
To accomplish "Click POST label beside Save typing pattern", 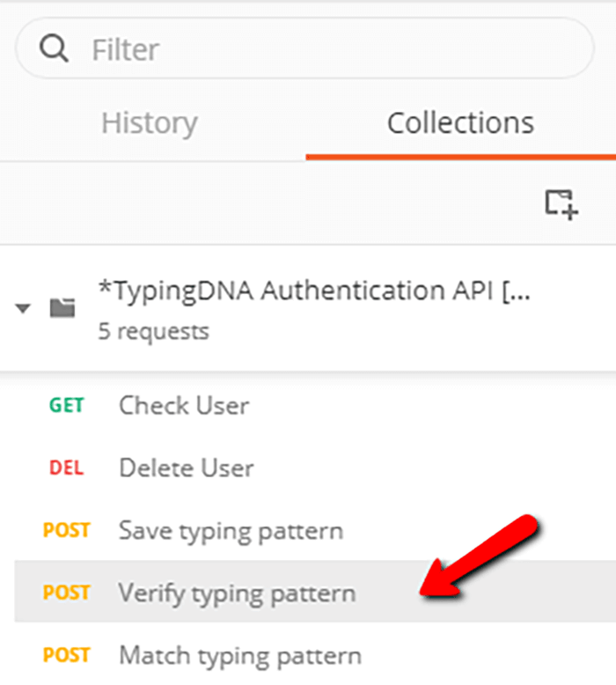I will 66,530.
